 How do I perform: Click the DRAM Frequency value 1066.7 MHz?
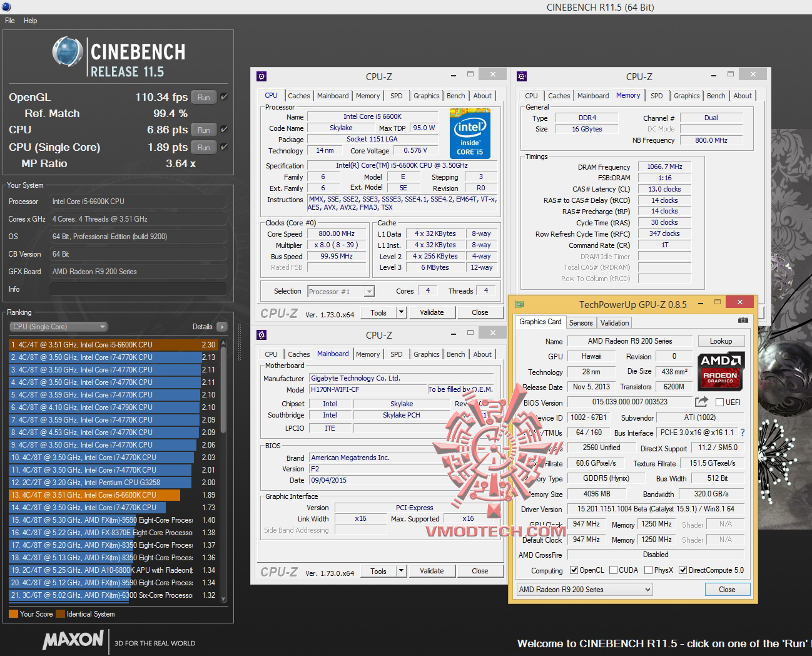point(664,167)
